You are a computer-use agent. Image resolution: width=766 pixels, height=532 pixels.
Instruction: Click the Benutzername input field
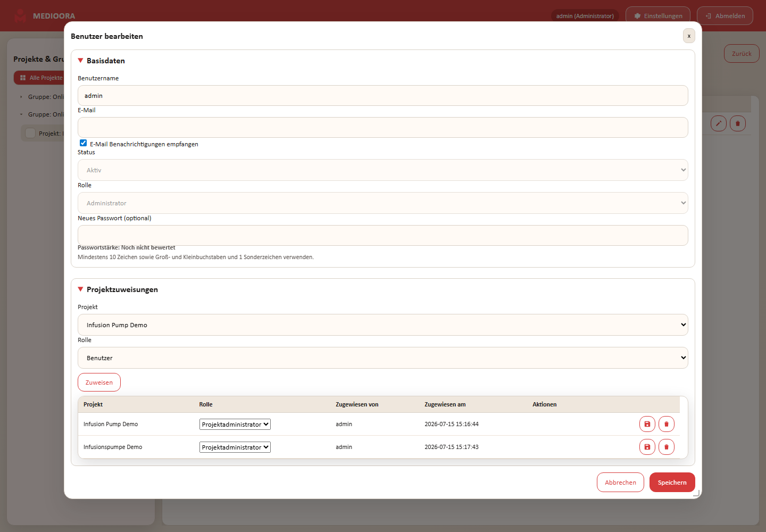(383, 96)
